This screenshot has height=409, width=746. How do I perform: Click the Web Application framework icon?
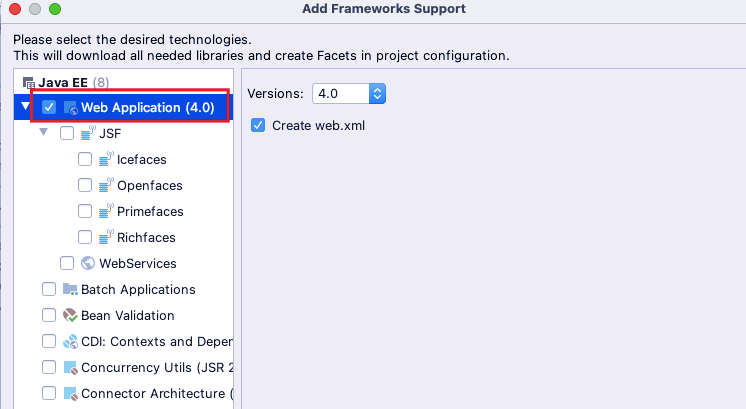(70, 108)
